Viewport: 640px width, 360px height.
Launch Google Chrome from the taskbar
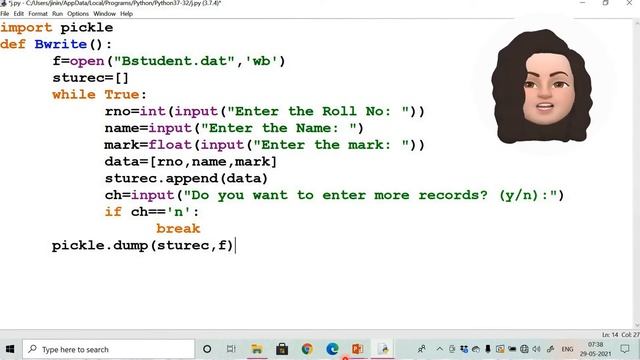[x=307, y=349]
